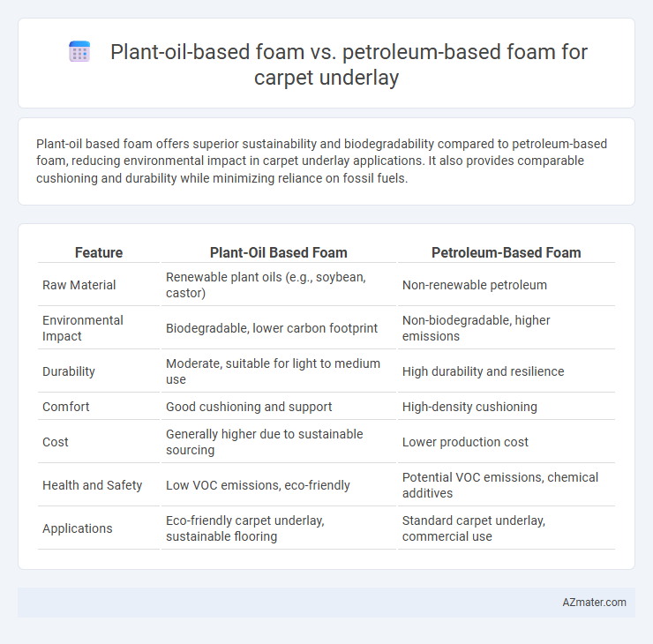Image resolution: width=653 pixels, height=644 pixels.
Task: Select the Petroleum-Based Foam column header
Action: pos(506,252)
